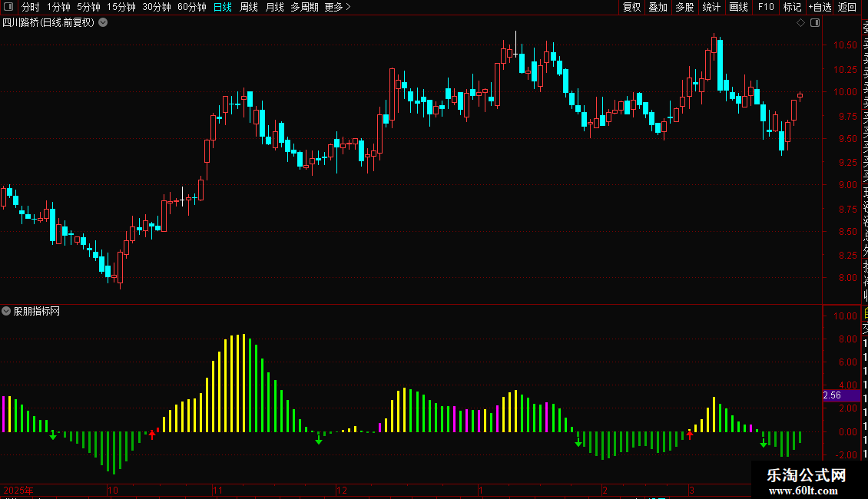
Task: Open the 画线 drawing tools
Action: [x=738, y=7]
